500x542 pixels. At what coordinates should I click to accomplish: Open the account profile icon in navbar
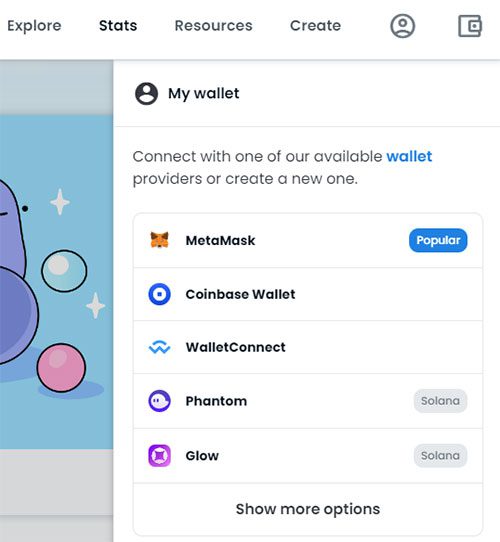402,26
